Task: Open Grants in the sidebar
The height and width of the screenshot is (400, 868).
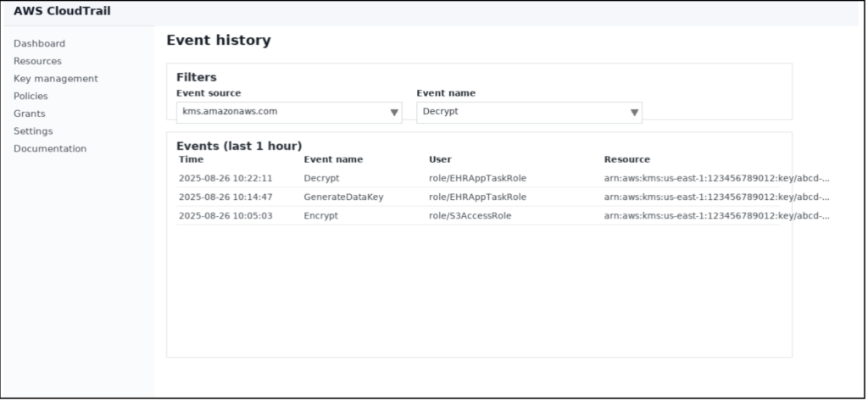Action: click(30, 114)
